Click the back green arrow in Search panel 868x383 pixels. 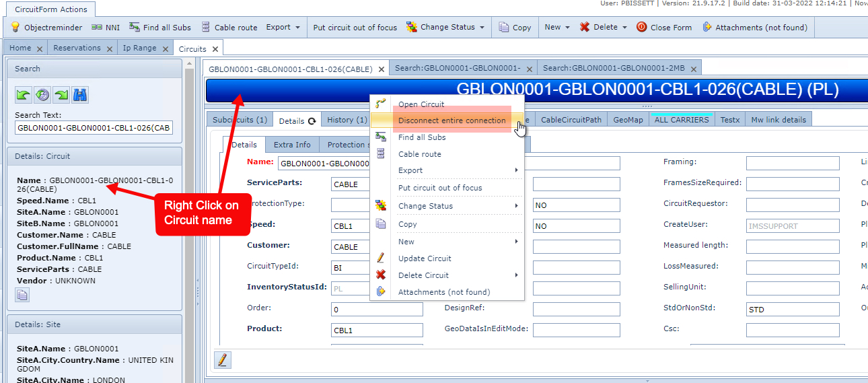click(x=24, y=96)
